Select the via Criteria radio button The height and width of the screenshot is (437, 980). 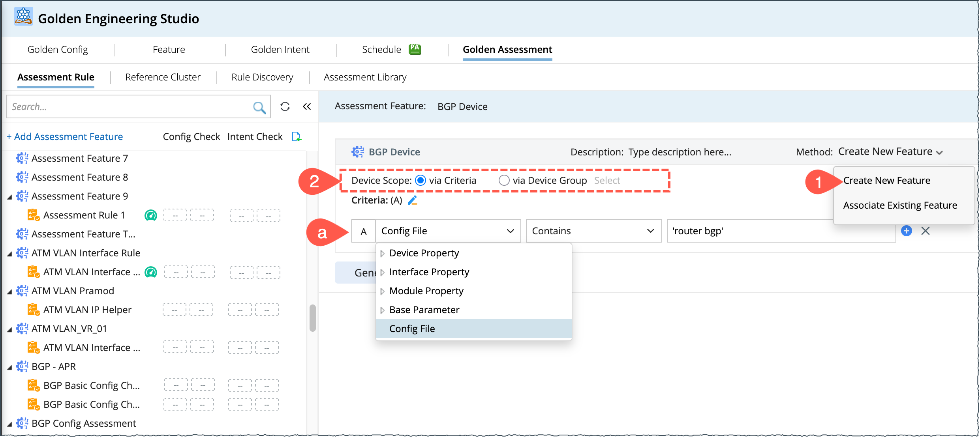click(421, 181)
